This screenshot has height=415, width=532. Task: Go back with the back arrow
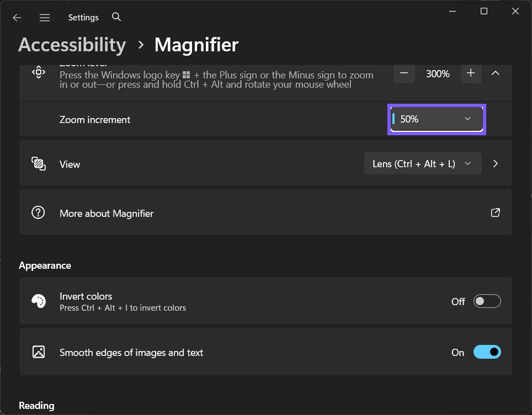pyautogui.click(x=17, y=17)
